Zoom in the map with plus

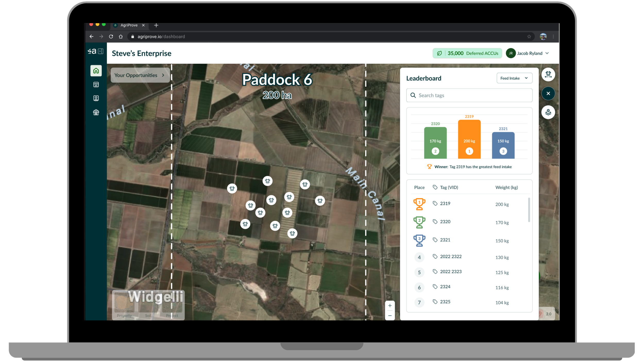[390, 306]
